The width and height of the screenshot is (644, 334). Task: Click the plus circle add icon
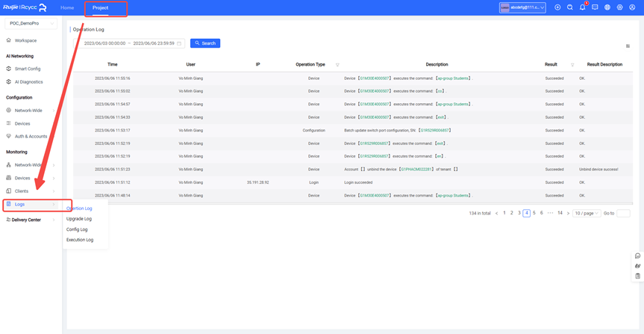557,7
